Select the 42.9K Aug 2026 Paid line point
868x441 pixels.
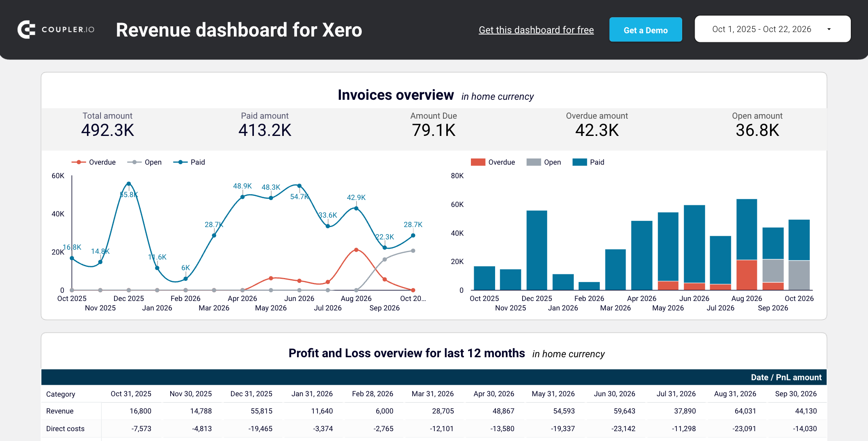356,209
